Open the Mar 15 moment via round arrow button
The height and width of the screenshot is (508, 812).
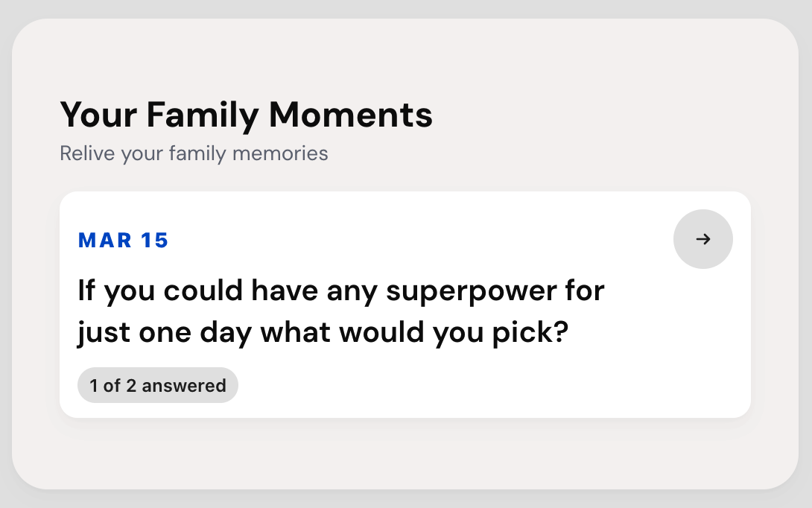[x=702, y=239]
